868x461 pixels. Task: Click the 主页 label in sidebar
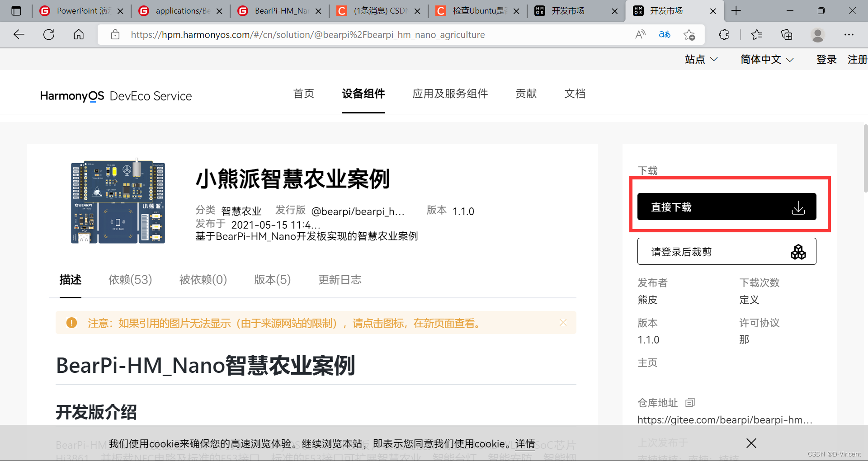647,362
